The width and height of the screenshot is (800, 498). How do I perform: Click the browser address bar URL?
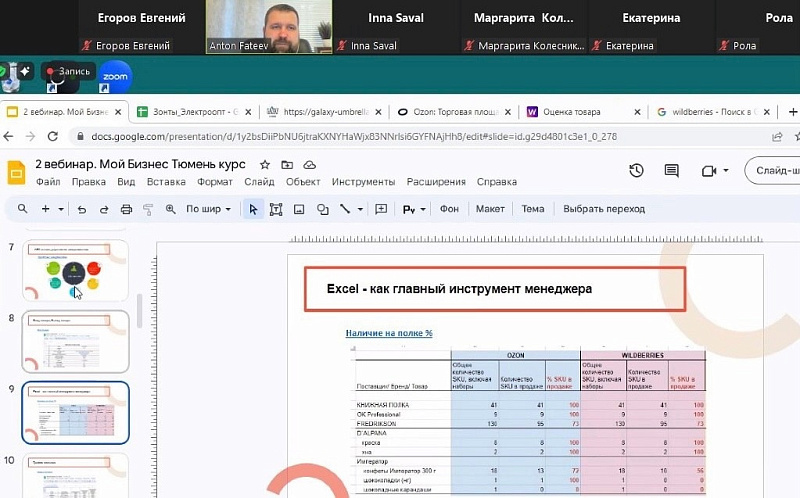354,137
